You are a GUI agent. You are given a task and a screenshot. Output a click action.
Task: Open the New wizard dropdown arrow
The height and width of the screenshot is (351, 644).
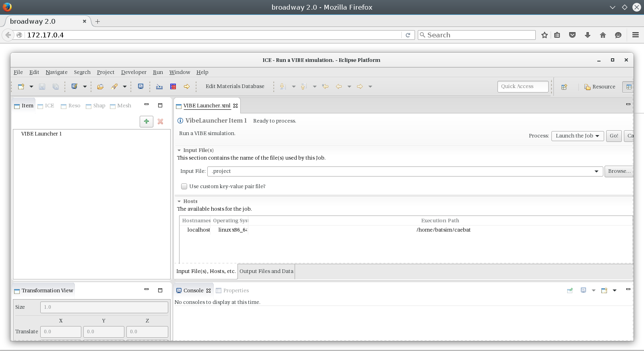(31, 86)
